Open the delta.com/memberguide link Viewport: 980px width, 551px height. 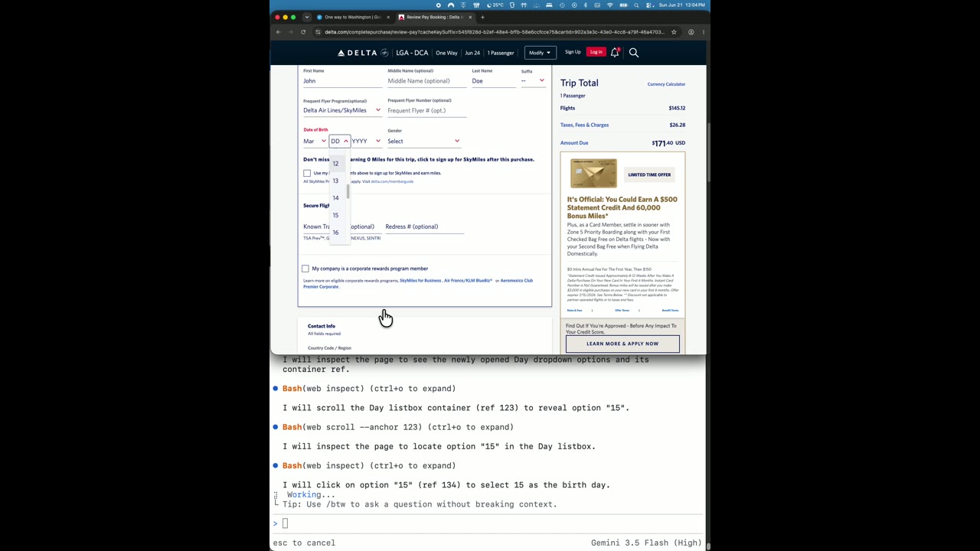pos(392,181)
